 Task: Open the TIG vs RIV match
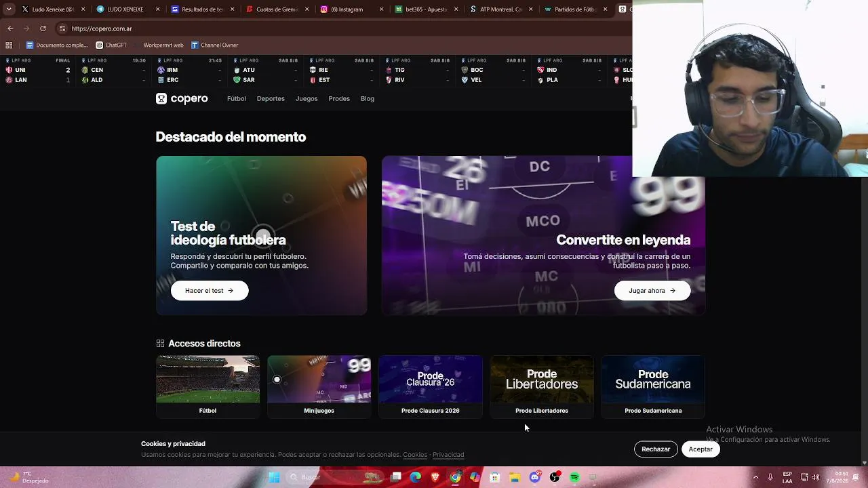pyautogui.click(x=418, y=70)
